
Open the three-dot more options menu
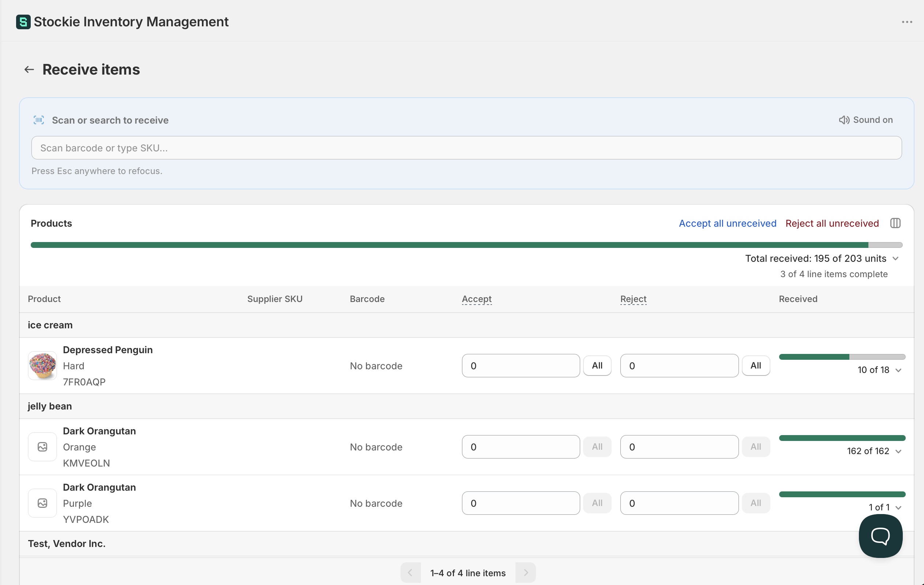tap(907, 22)
